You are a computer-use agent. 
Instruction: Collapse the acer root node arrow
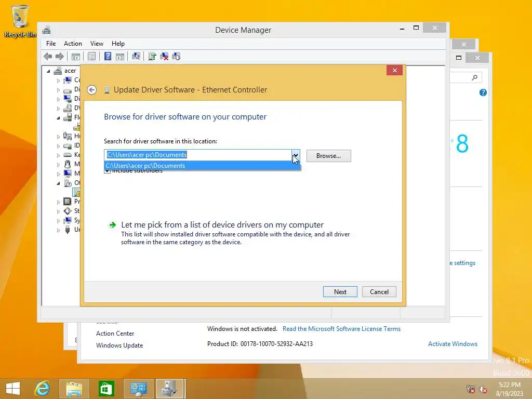coord(48,71)
